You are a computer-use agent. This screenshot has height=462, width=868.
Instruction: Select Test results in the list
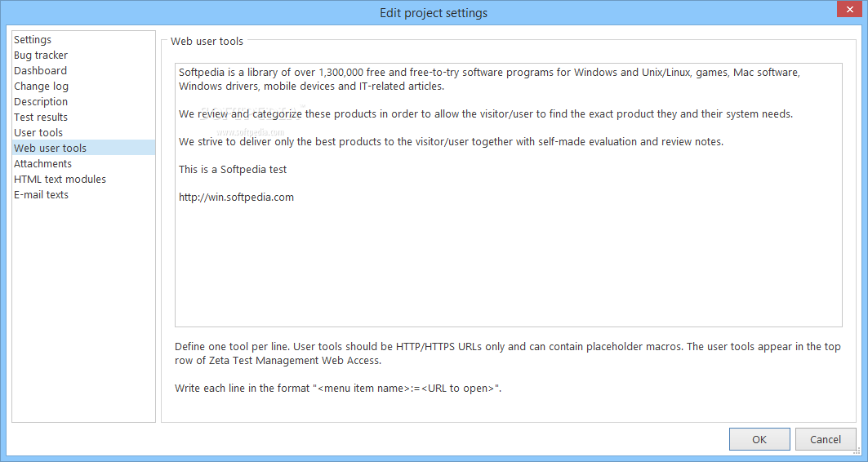click(83, 118)
